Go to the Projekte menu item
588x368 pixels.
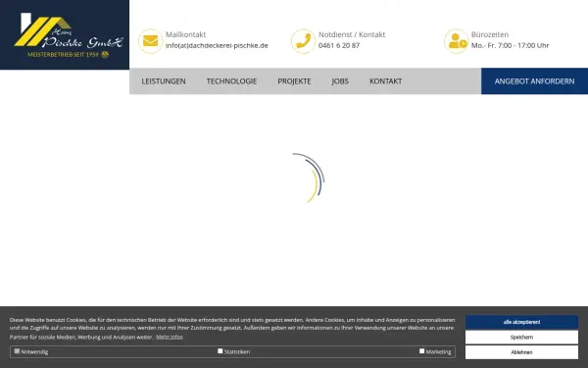pos(294,81)
